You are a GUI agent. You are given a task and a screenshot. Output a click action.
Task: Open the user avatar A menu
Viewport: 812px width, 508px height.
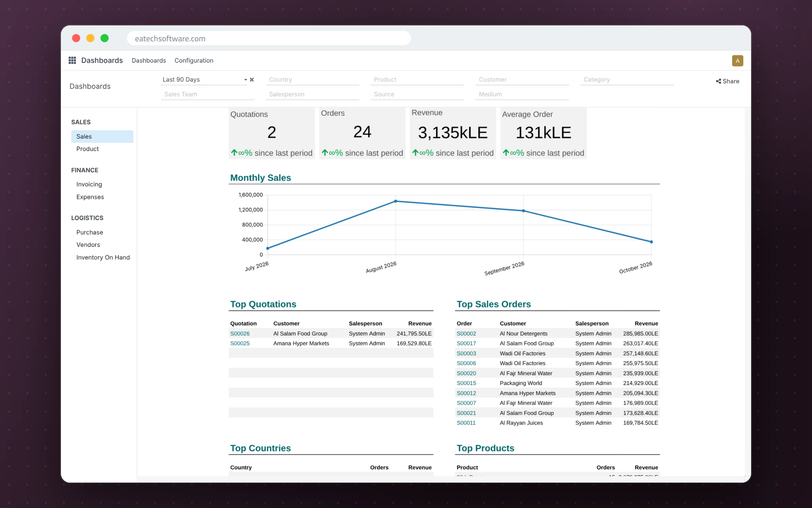[738, 61]
